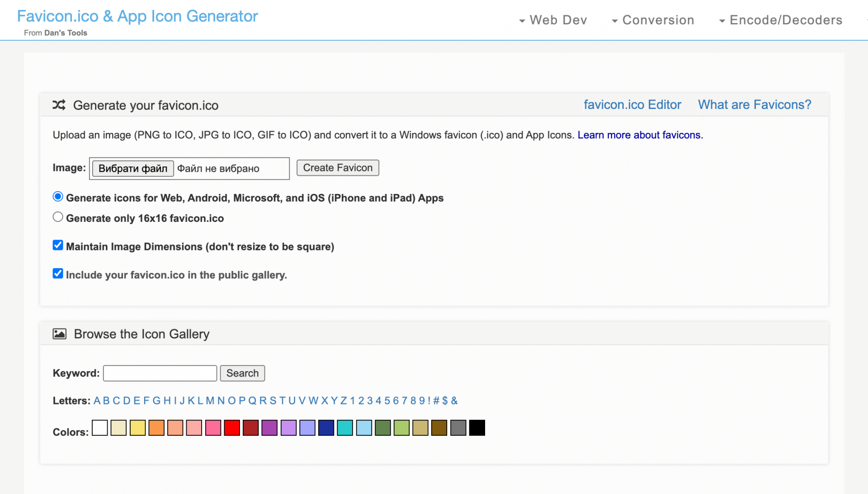Select the 16x16 favicon.ico only radio option
Screen dimensions: 868x494
58,217
